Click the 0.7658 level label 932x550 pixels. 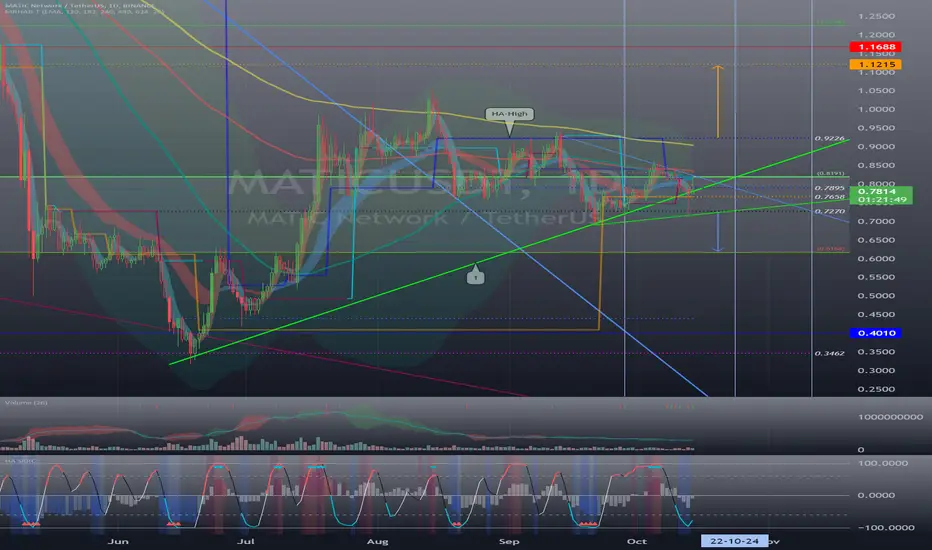click(x=830, y=197)
